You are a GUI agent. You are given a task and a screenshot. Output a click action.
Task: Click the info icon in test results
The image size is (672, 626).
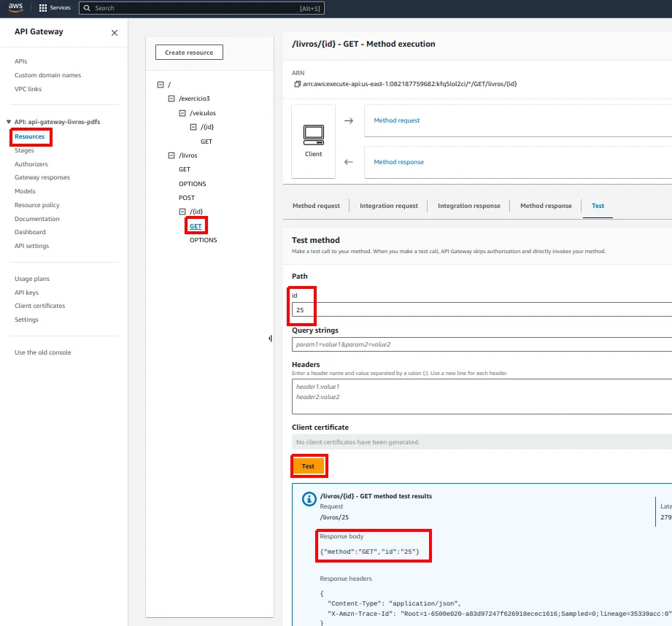(309, 499)
